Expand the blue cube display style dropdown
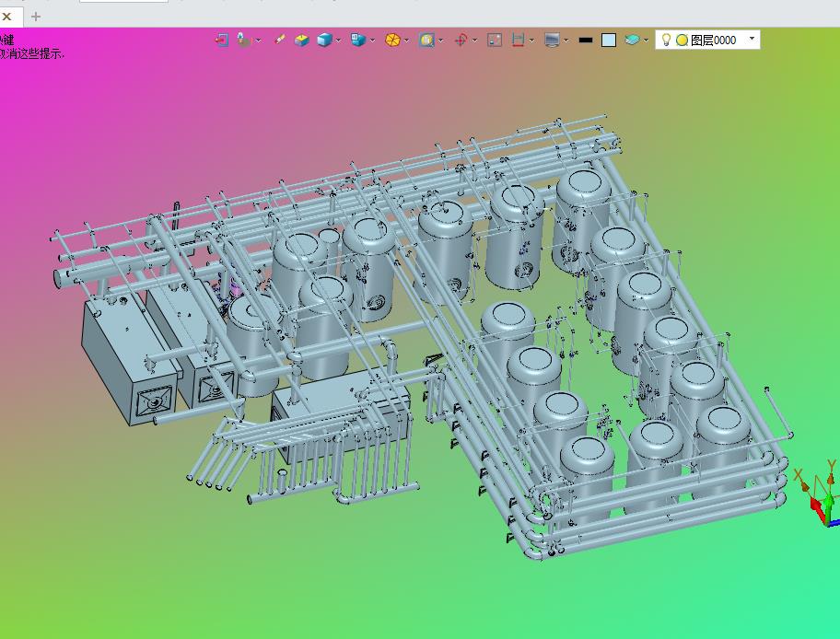The image size is (840, 639). (339, 41)
